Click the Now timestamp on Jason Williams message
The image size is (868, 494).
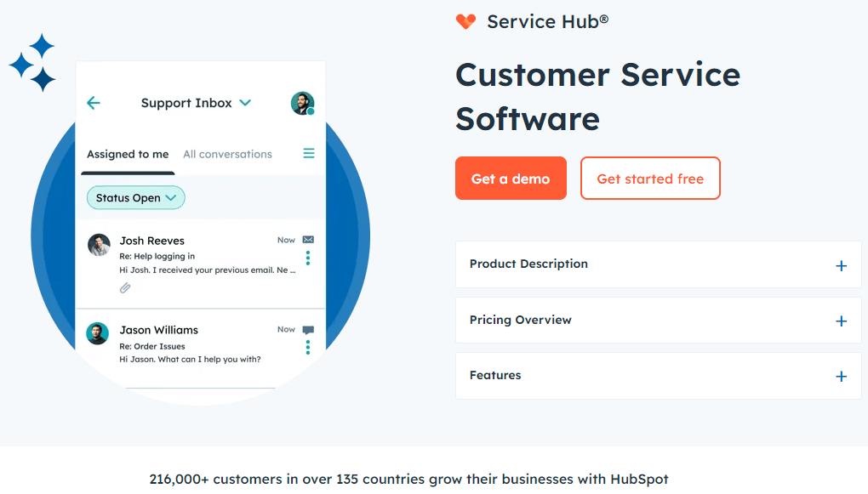click(x=286, y=330)
